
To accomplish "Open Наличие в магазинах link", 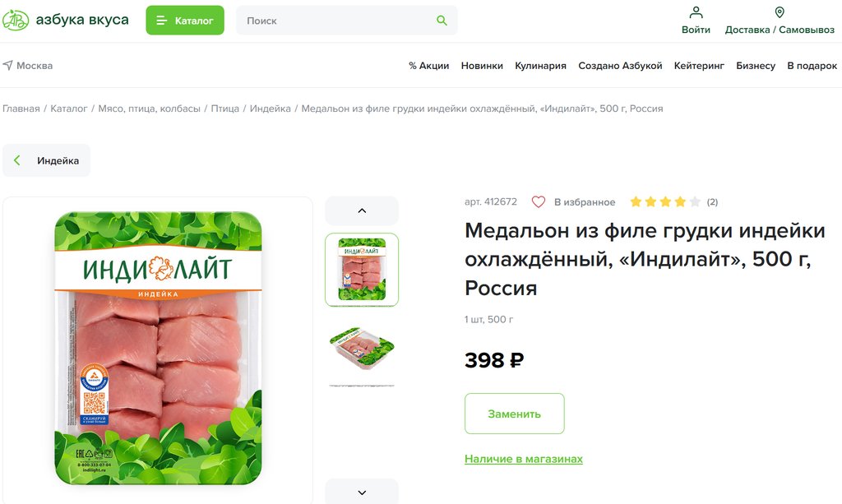I will pyautogui.click(x=524, y=459).
